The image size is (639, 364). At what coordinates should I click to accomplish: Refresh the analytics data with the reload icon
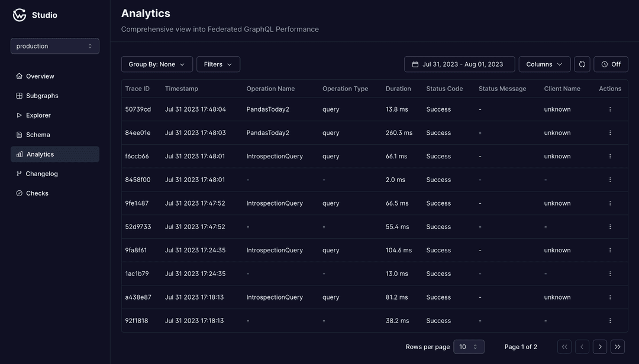tap(582, 64)
